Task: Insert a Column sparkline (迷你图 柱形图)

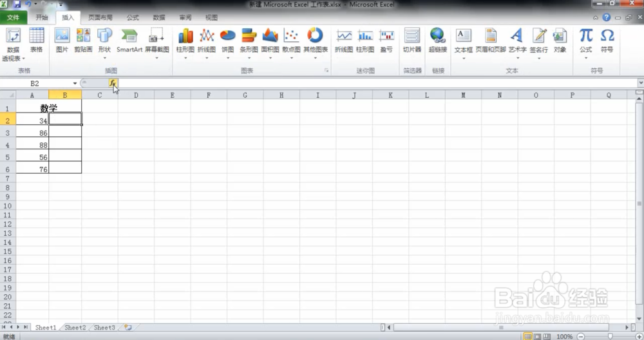Action: 365,41
